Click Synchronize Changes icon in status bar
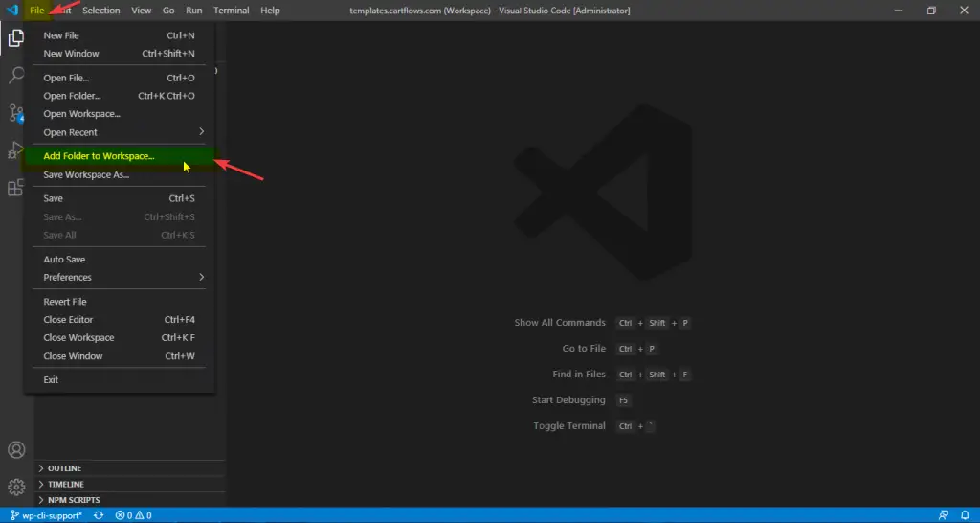980x523 pixels. pos(99,515)
